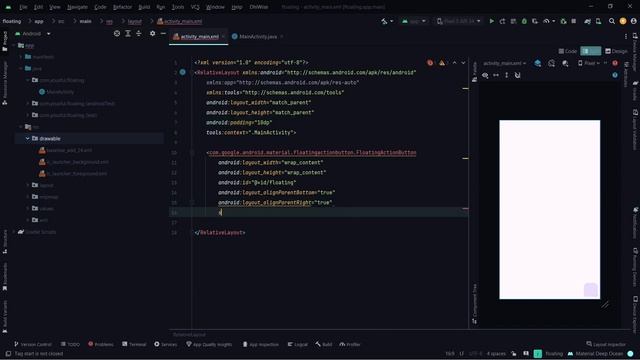Collapse the app module node
This screenshot has height=360, width=640.
pyautogui.click(x=14, y=45)
